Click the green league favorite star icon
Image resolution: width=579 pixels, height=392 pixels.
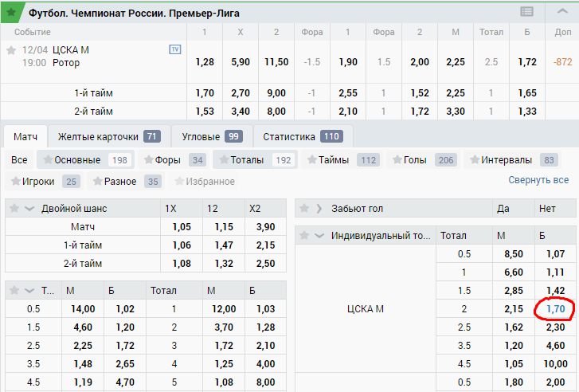[11, 13]
